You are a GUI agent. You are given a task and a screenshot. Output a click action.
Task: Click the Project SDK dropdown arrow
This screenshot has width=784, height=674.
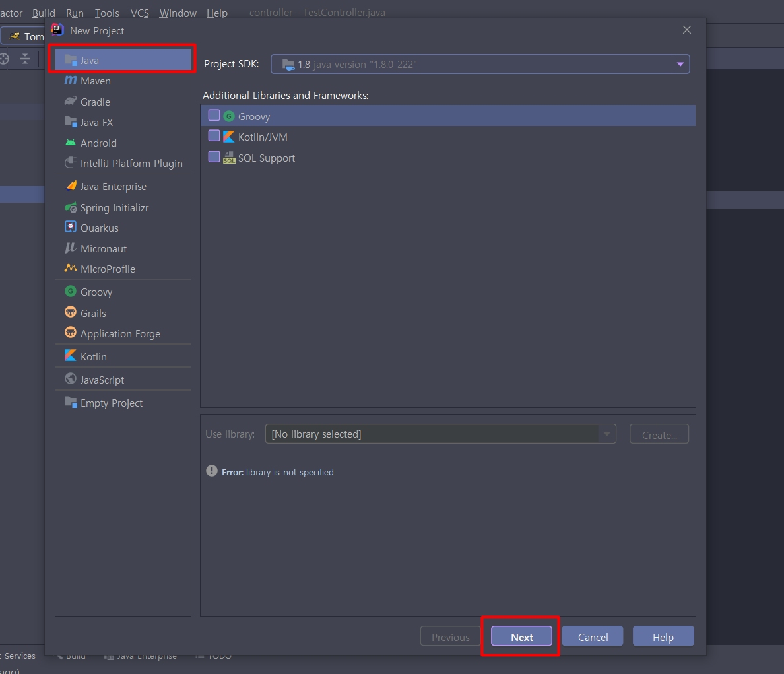click(x=680, y=64)
